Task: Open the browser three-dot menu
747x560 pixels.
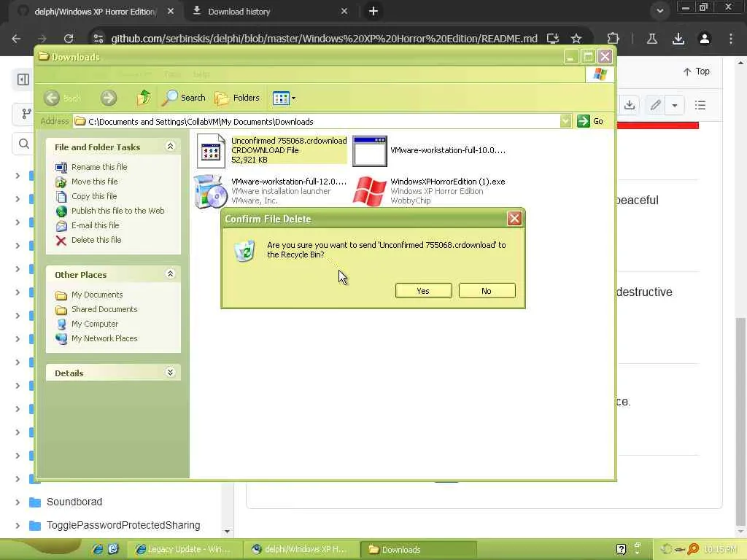Action: [x=731, y=39]
